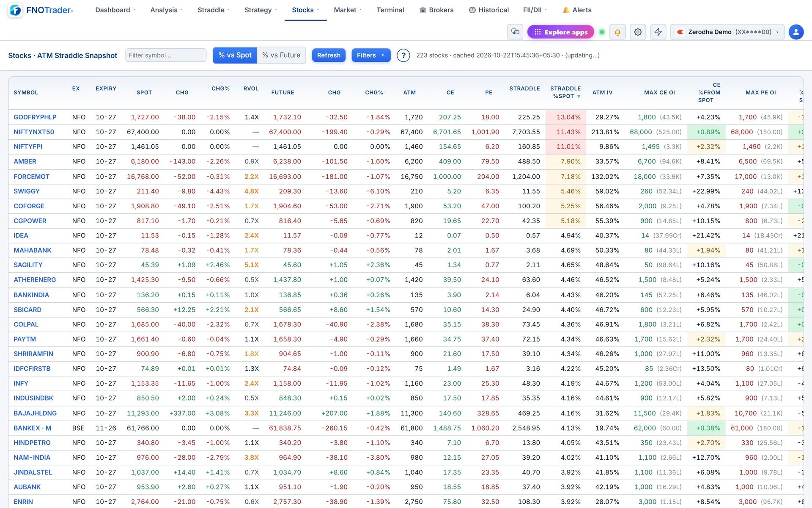Click the green connection status dot
The width and height of the screenshot is (812, 508).
pos(602,32)
